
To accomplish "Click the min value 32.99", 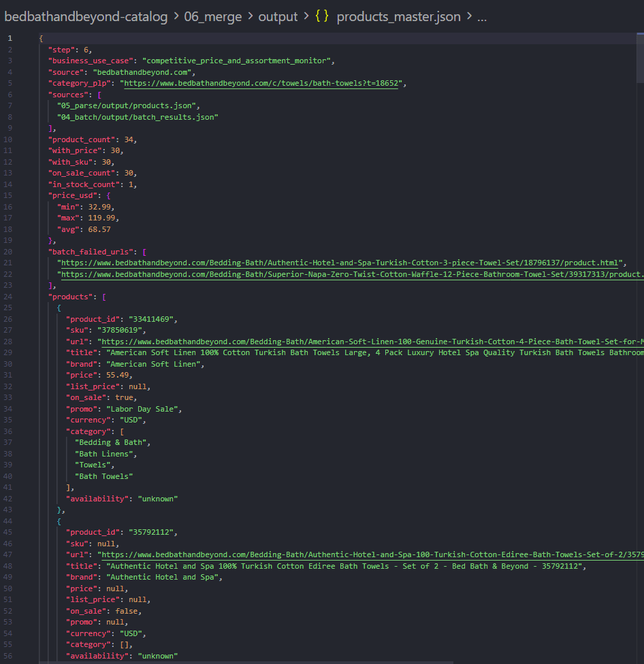I will (x=99, y=207).
